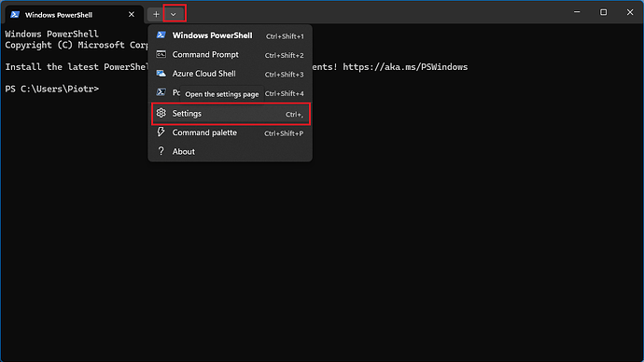The image size is (644, 362).
Task: Click the Settings gear icon
Action: coord(161,113)
